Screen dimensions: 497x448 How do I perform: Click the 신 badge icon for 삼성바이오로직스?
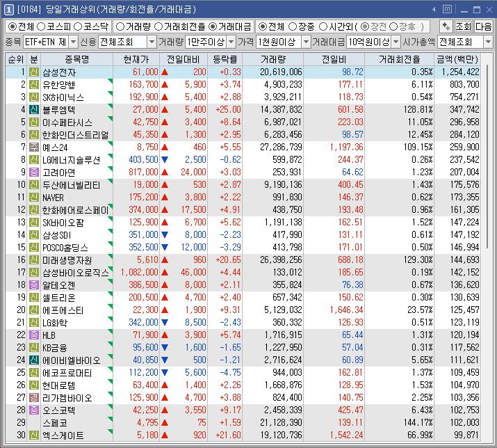[x=34, y=272]
